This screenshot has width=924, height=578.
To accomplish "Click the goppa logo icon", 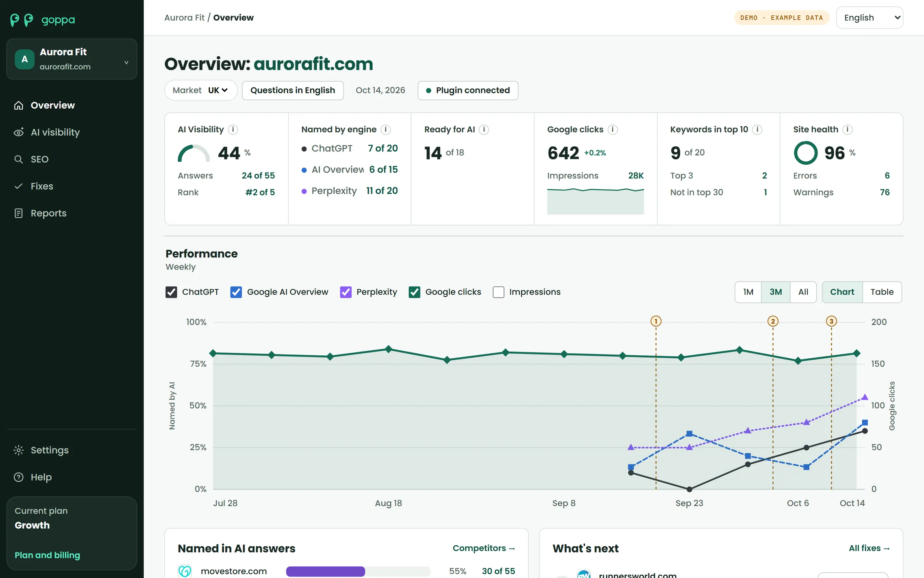I will tap(22, 20).
